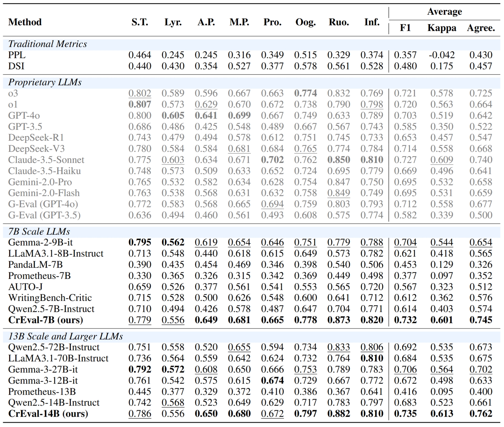Screen dimensions: 504x427
Task: Select the Proprietary LLMs section label
Action: click(x=45, y=82)
